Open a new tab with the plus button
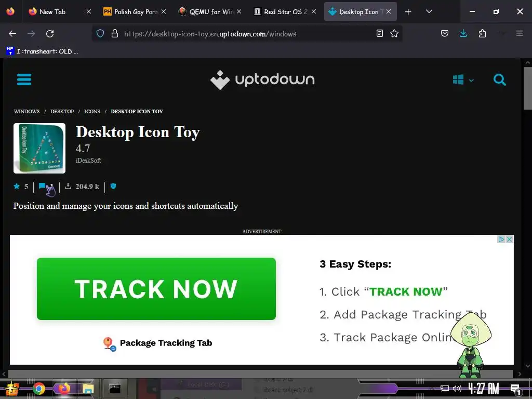 tap(408, 11)
